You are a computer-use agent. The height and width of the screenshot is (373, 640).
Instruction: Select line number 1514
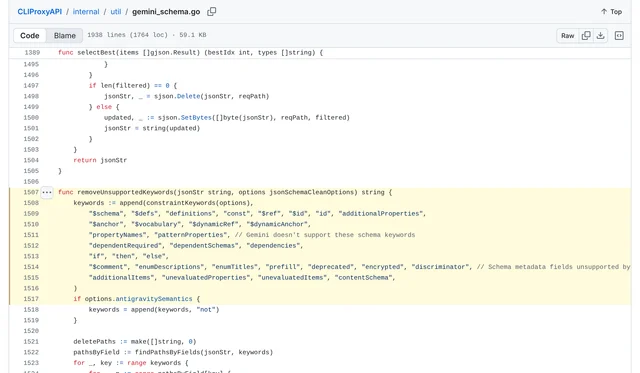(31, 267)
